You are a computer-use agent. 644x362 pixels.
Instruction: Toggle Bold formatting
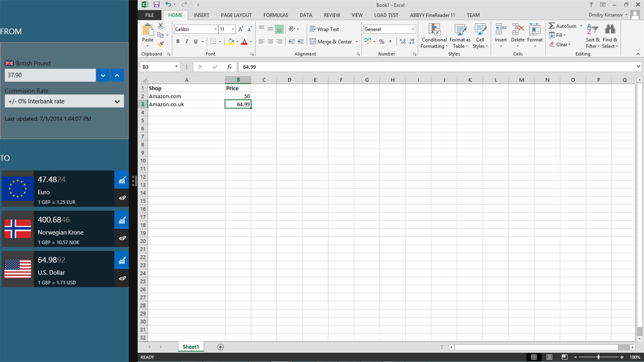pos(178,42)
